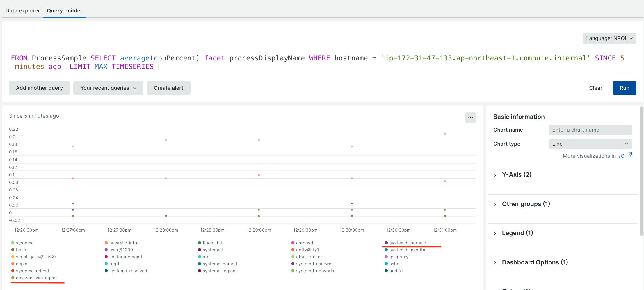Viewport: 644px width, 290px height.
Task: Toggle the systemd-networkd legend entry
Action: (314, 271)
